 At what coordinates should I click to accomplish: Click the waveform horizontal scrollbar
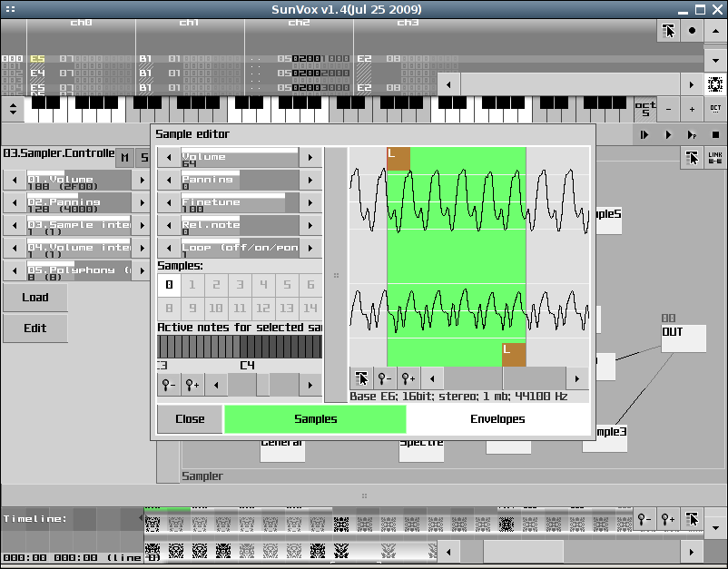(x=505, y=378)
